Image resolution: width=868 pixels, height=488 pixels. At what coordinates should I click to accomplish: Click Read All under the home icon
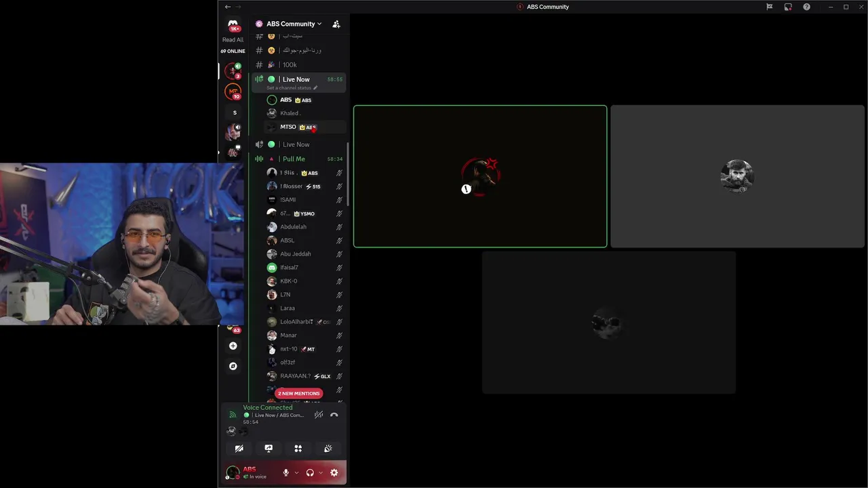tap(233, 40)
